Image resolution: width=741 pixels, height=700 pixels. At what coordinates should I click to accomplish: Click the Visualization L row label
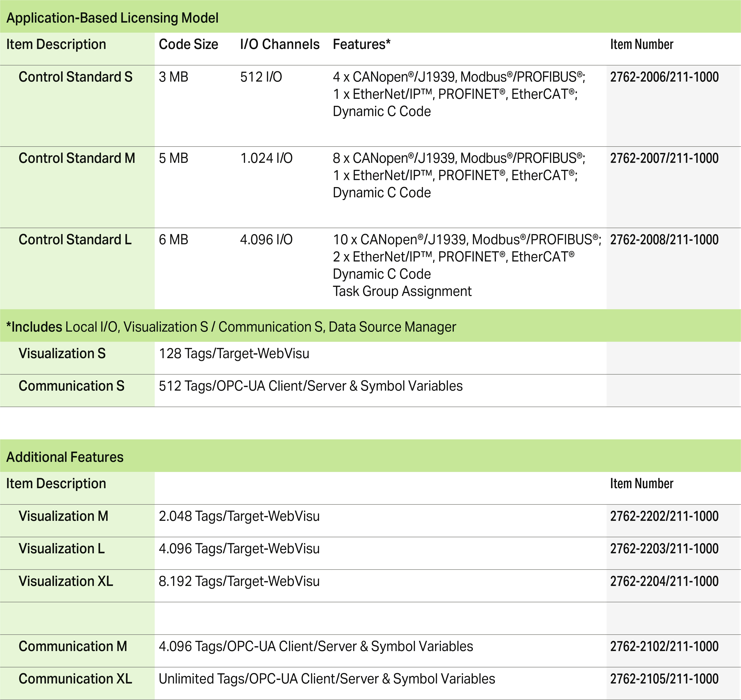(x=61, y=548)
